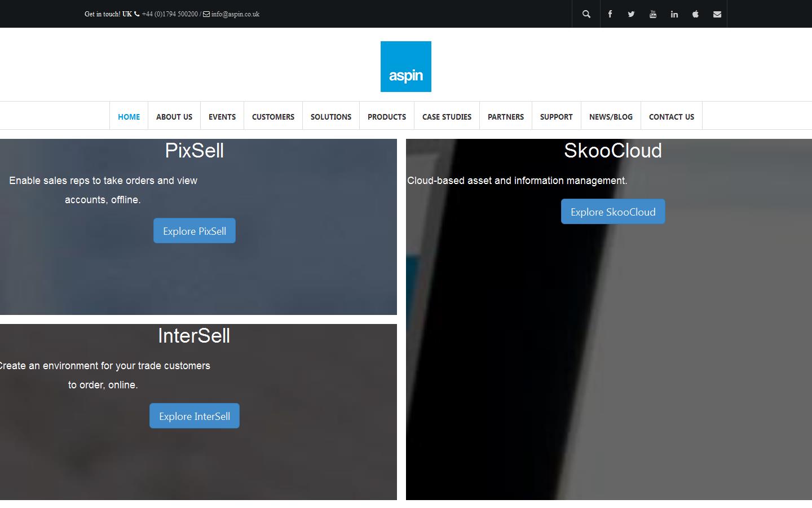The image size is (812, 508).
Task: Open the About Us menu
Action: tap(174, 117)
